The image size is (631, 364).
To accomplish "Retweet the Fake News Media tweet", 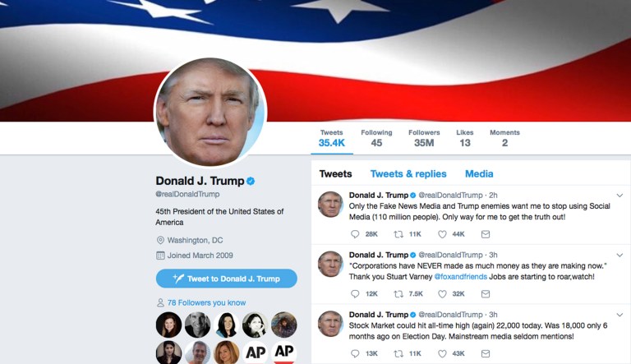I will tap(398, 234).
